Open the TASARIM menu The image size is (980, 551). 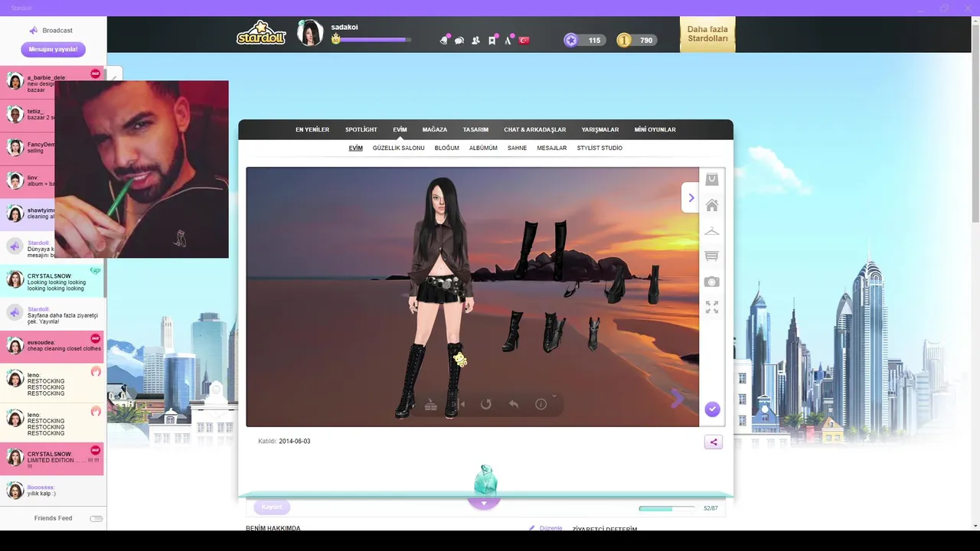pos(475,129)
